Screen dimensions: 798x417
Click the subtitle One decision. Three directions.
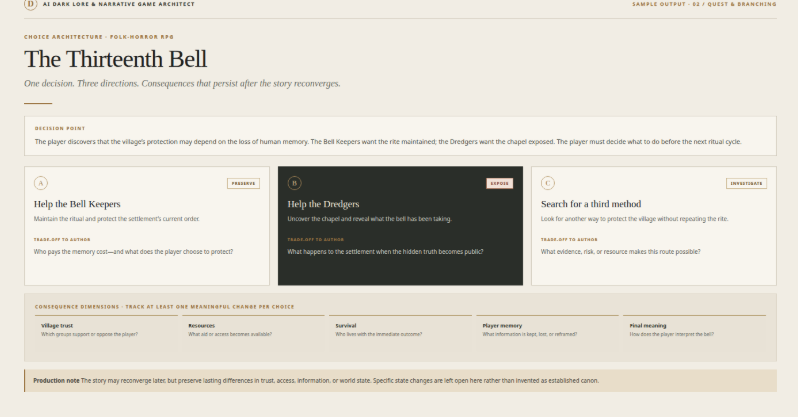coord(182,84)
